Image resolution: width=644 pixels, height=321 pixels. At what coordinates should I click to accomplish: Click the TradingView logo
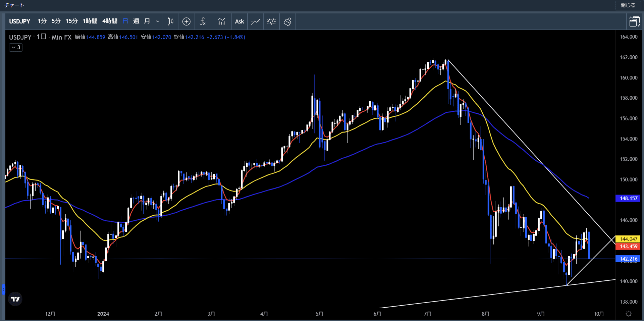point(15,299)
